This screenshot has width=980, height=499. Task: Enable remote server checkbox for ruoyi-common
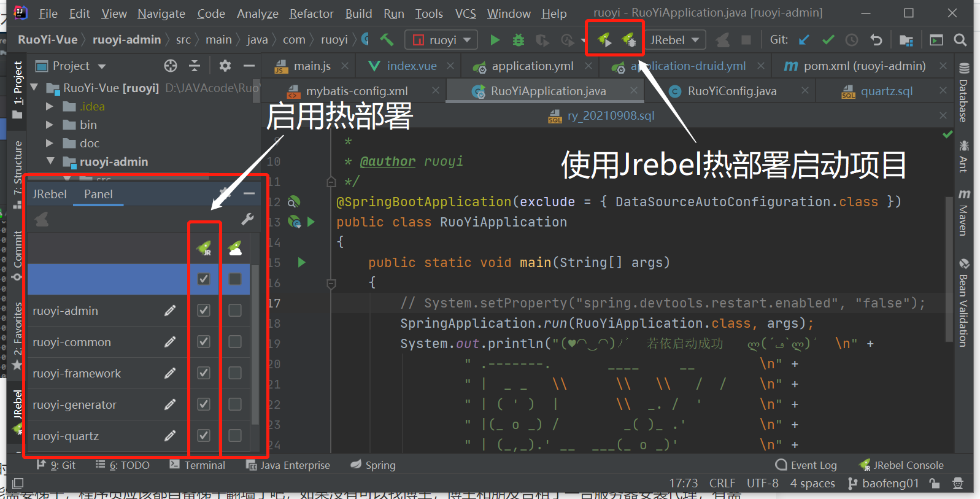(x=235, y=342)
